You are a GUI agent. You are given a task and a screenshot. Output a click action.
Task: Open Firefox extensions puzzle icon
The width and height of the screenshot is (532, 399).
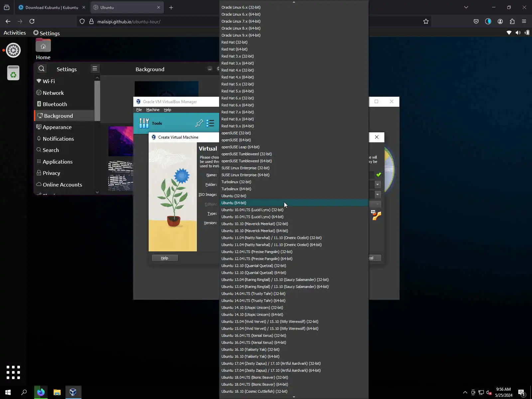coord(512,21)
